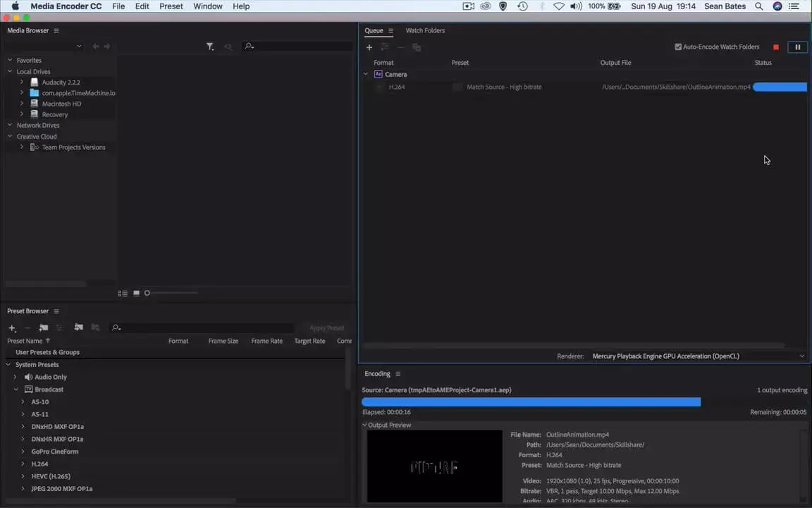
Task: Expand the DNxHD MXF OP1a presets
Action: coord(23,427)
